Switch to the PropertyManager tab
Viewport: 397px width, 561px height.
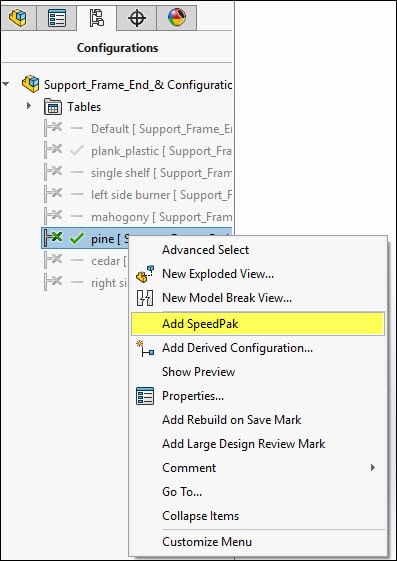(x=57, y=17)
